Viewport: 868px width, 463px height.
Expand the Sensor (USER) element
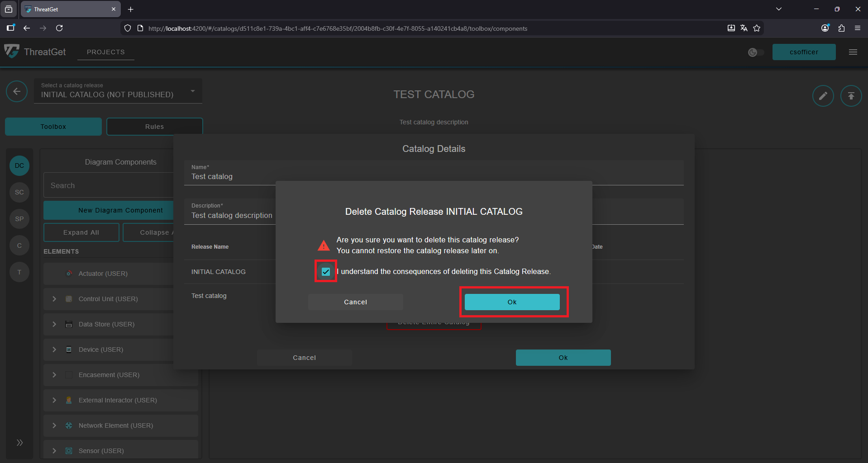(54, 450)
